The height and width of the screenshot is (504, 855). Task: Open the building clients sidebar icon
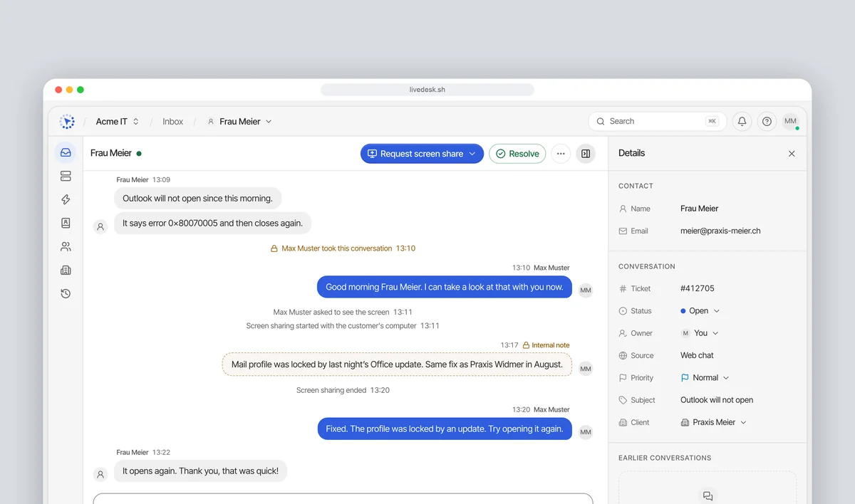tap(66, 270)
